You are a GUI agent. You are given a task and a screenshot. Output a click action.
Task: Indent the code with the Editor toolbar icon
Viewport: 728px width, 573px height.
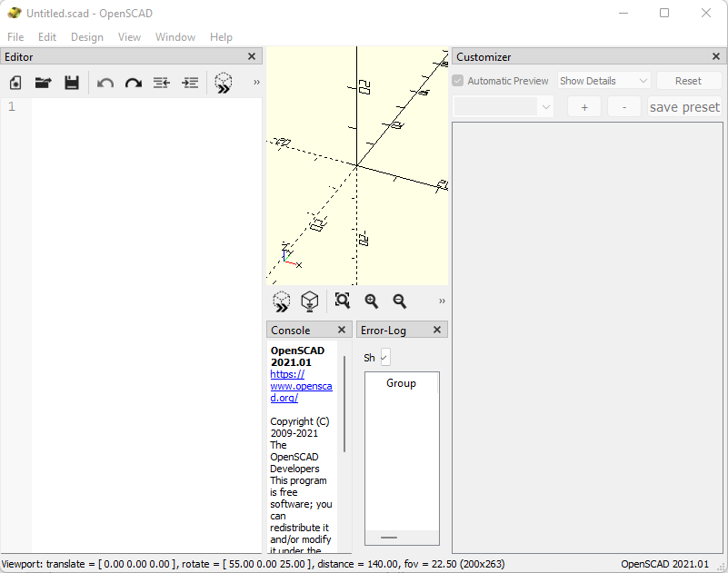(x=190, y=83)
